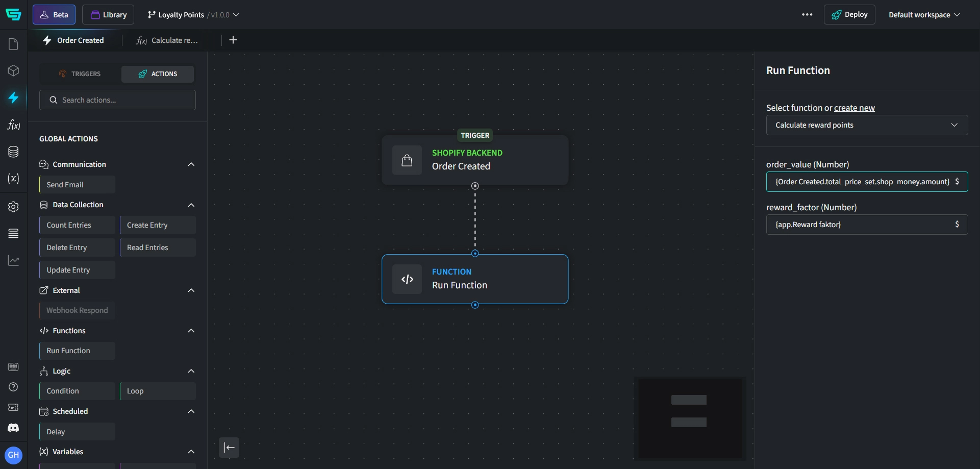
Task: Open the Workflows lightning bolt sidebar icon
Action: click(x=14, y=97)
